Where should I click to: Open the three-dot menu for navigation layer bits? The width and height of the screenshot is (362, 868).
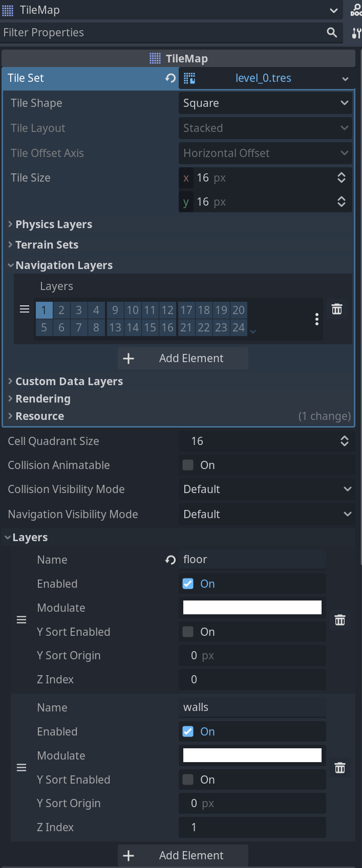(316, 319)
